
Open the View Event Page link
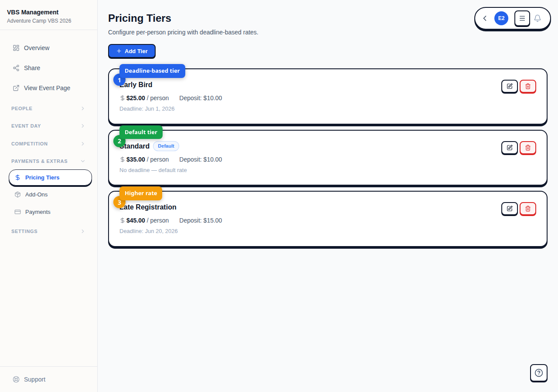coord(47,88)
